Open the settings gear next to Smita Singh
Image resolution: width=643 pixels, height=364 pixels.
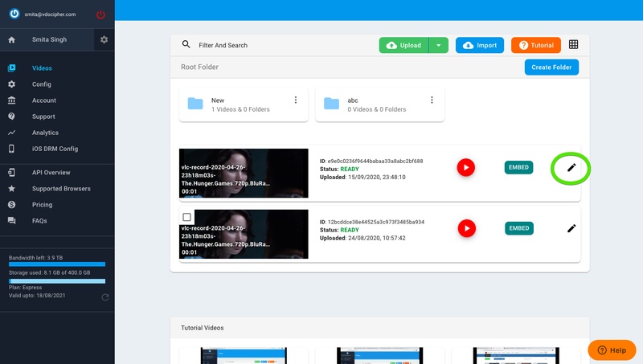tap(104, 39)
